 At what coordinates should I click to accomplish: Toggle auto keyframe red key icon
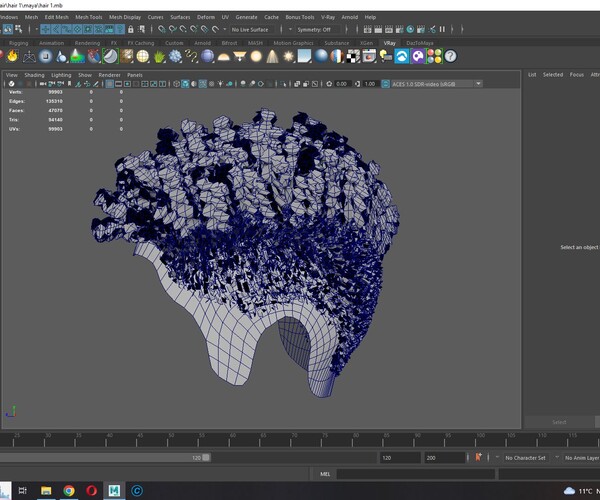[478, 458]
